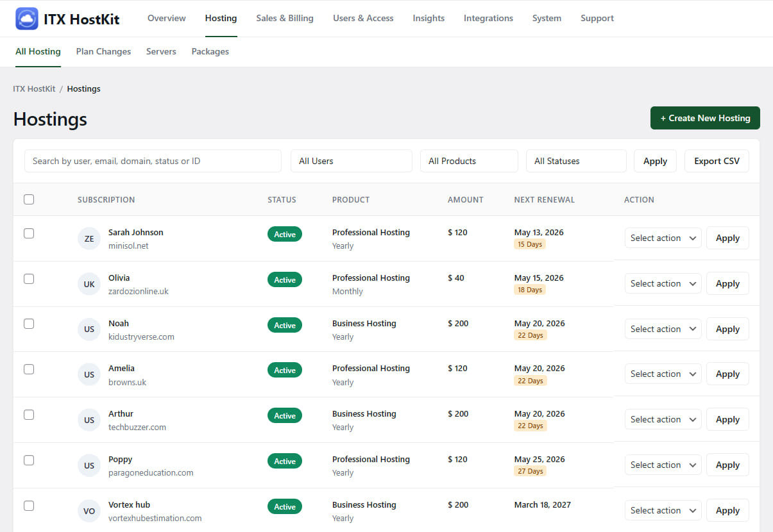This screenshot has height=532, width=773.
Task: Select Amelia's row checkbox
Action: (29, 369)
